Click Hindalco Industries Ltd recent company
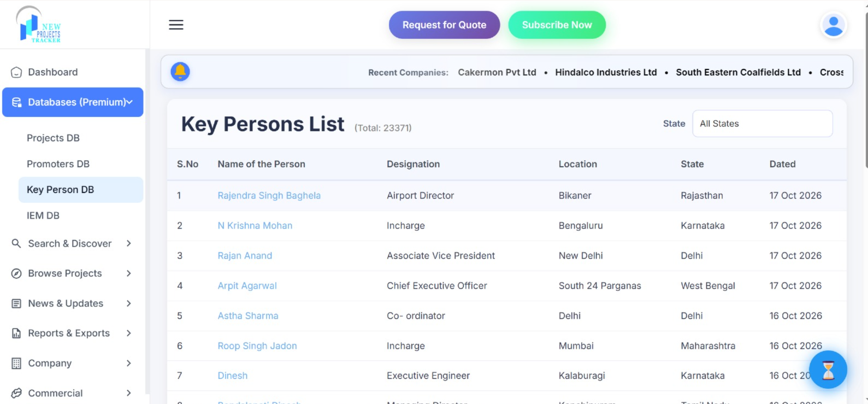The image size is (868, 404). [606, 72]
